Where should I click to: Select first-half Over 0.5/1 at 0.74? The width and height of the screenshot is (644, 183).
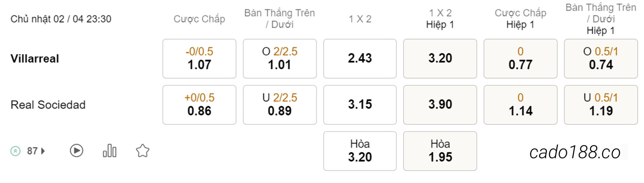pos(601,59)
